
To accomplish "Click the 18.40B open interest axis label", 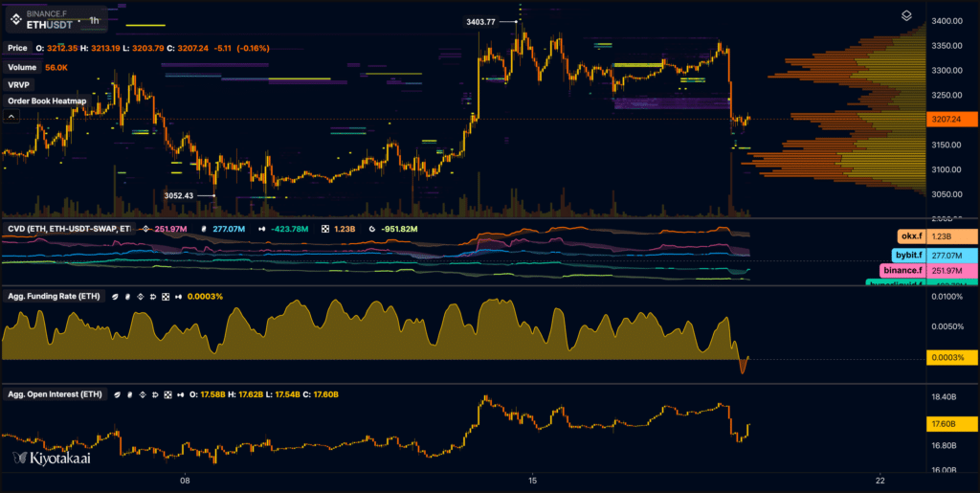I will 945,396.
